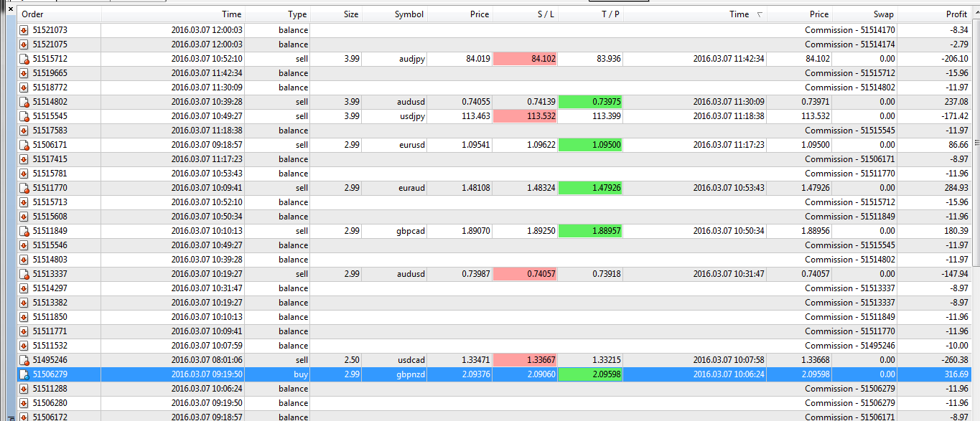This screenshot has width=980, height=421.
Task: Click the green T/P cell 0.73975
Action: point(590,102)
